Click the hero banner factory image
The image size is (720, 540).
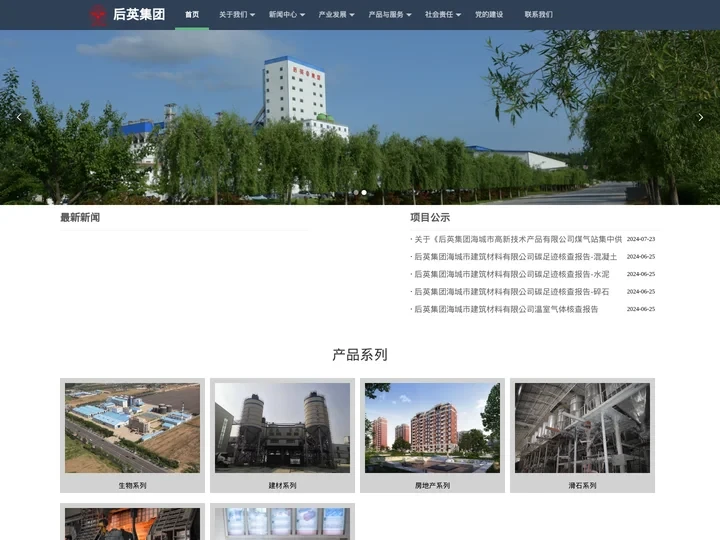360,118
